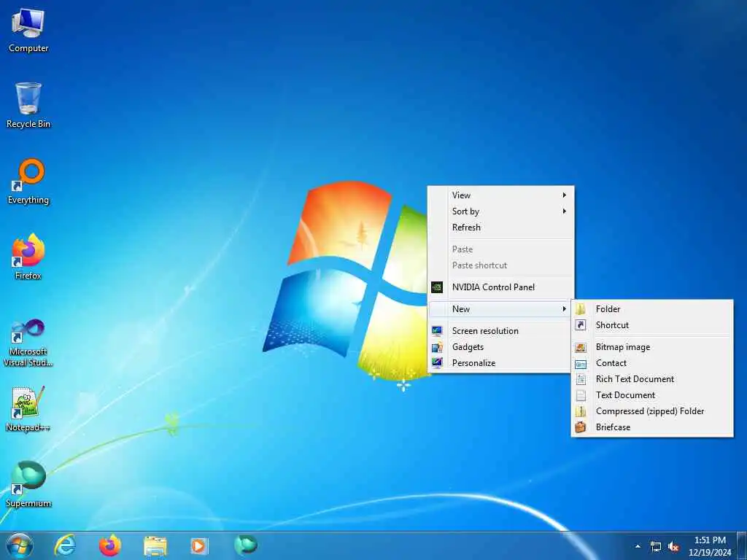Create a new Text Document
Viewport: 747px width, 560px height.
coord(652,395)
